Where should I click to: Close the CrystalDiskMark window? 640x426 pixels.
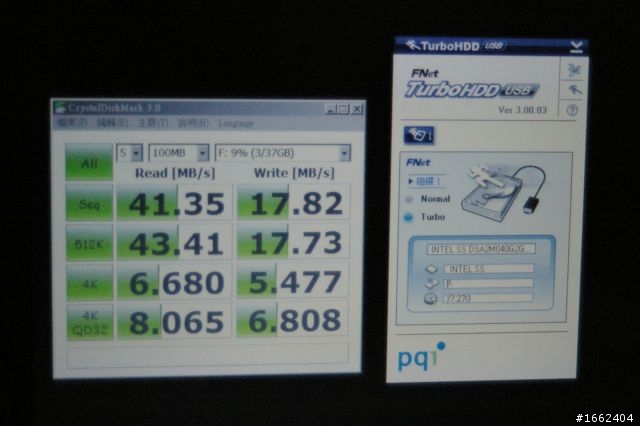357,109
